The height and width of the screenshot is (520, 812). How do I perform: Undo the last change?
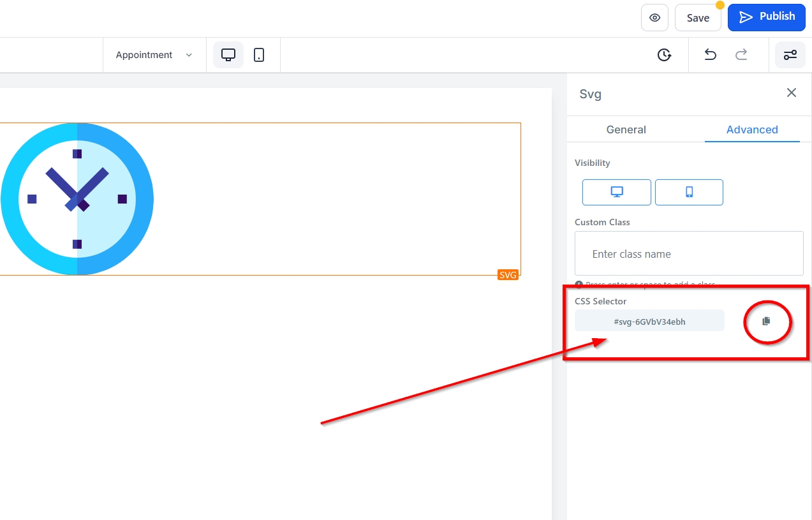coord(710,55)
